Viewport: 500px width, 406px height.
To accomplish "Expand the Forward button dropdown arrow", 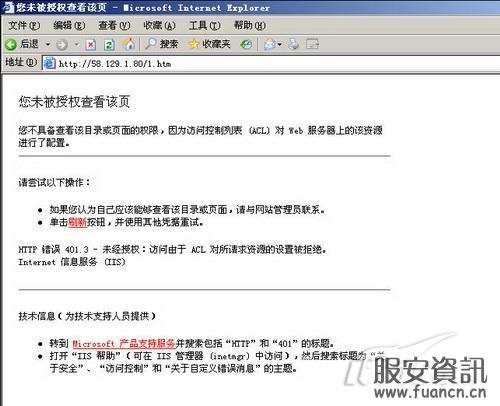I will click(76, 44).
